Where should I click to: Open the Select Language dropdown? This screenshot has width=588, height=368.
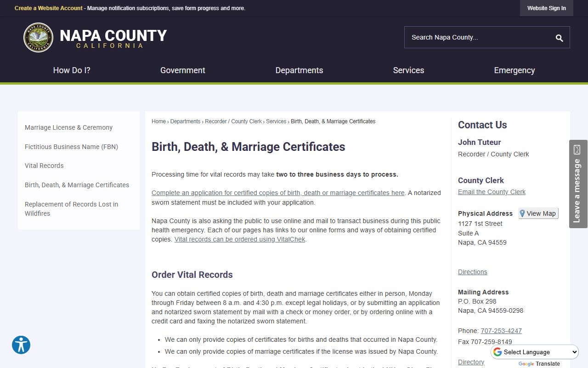pos(535,352)
